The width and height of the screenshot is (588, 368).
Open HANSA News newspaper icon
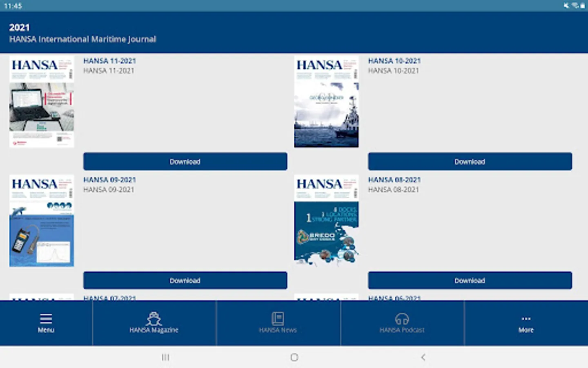point(278,319)
